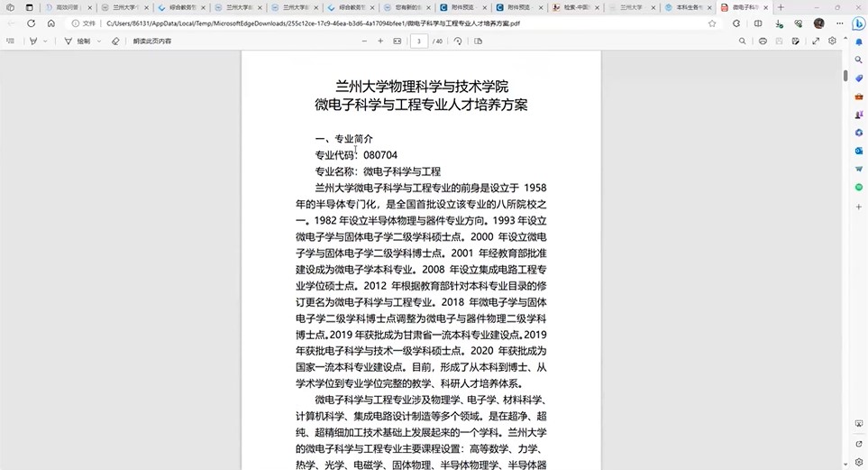Viewport: 868px width, 470px height.
Task: Select the Erase tool in PDF toolbar
Action: click(x=114, y=41)
